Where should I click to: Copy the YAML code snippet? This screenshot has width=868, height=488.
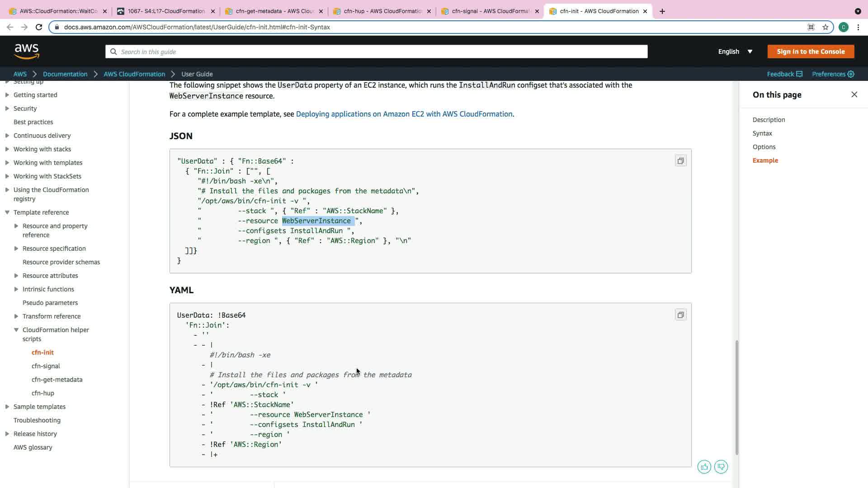point(680,315)
